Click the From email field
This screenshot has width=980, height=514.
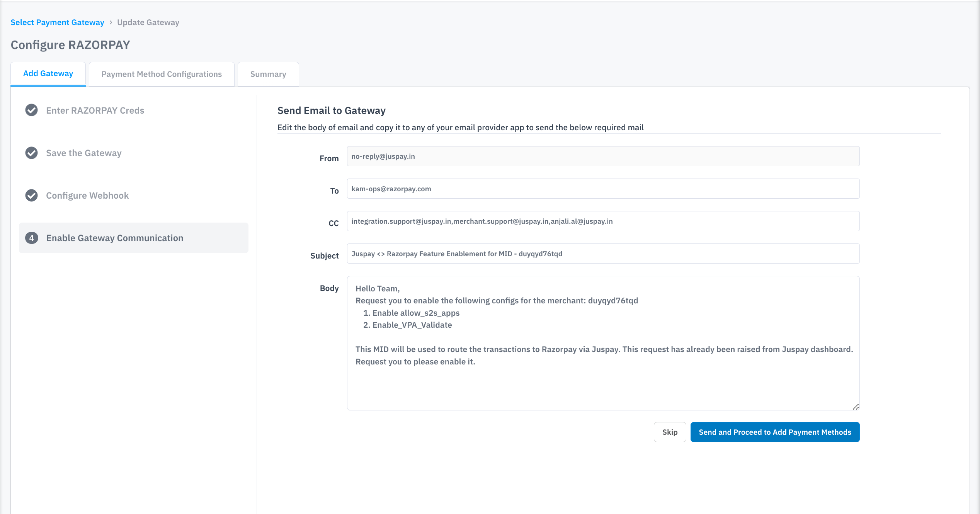603,156
